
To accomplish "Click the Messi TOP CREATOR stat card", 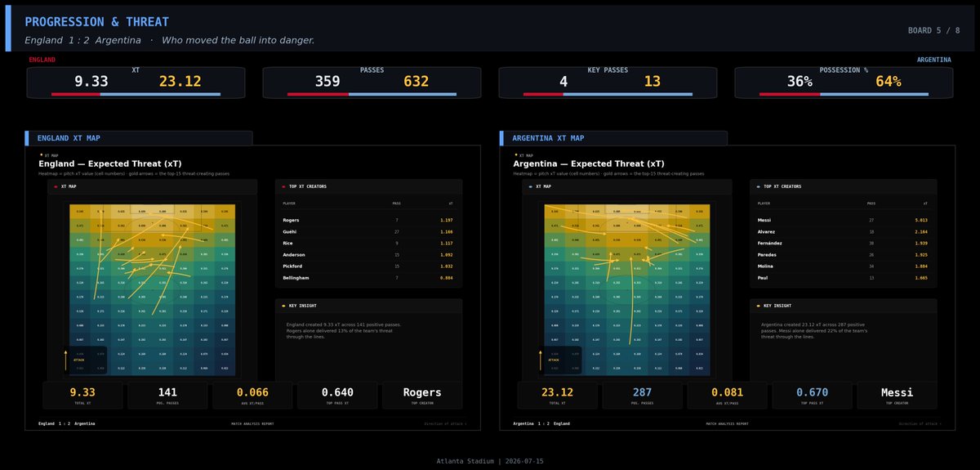I will point(897,396).
